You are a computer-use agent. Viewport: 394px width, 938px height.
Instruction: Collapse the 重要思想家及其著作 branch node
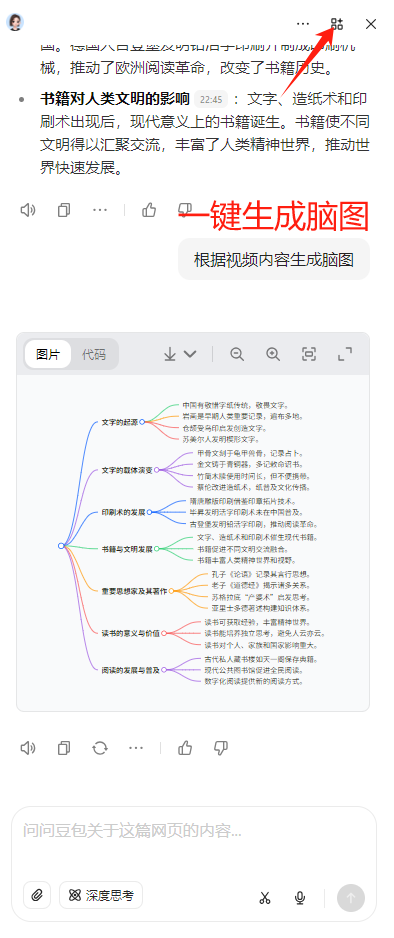tap(171, 591)
